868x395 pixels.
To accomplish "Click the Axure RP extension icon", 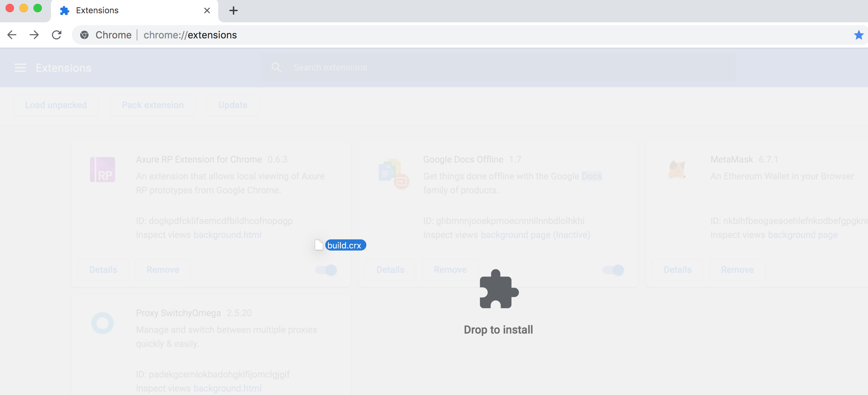I will pos(102,170).
